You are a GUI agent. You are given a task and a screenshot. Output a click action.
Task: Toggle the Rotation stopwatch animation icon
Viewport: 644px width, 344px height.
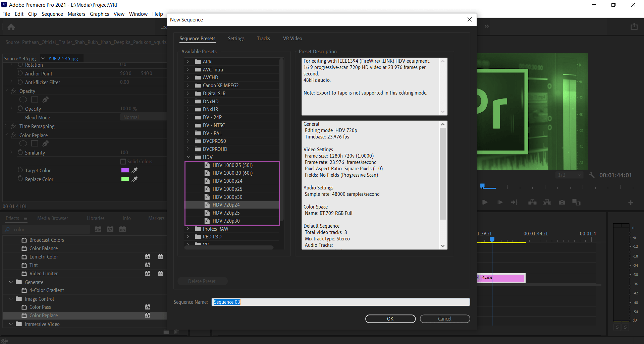coord(20,64)
